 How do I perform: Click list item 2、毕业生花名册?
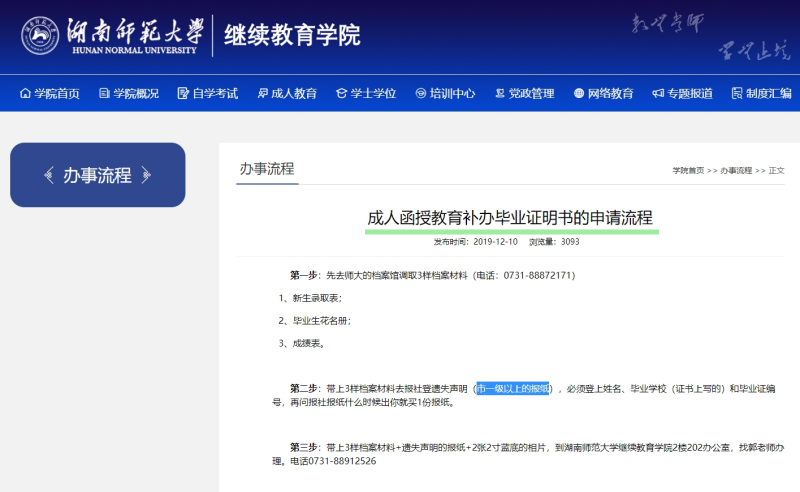(x=315, y=321)
